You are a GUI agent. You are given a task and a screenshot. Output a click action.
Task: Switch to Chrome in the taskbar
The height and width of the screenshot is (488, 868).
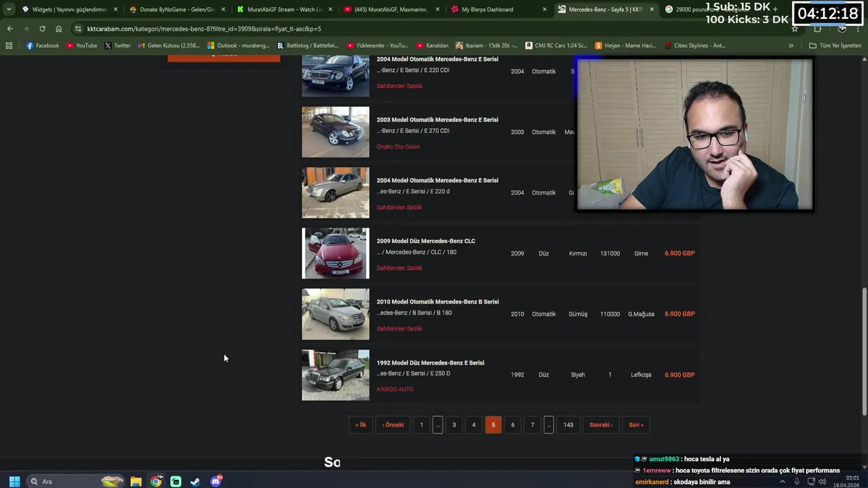coord(156,481)
